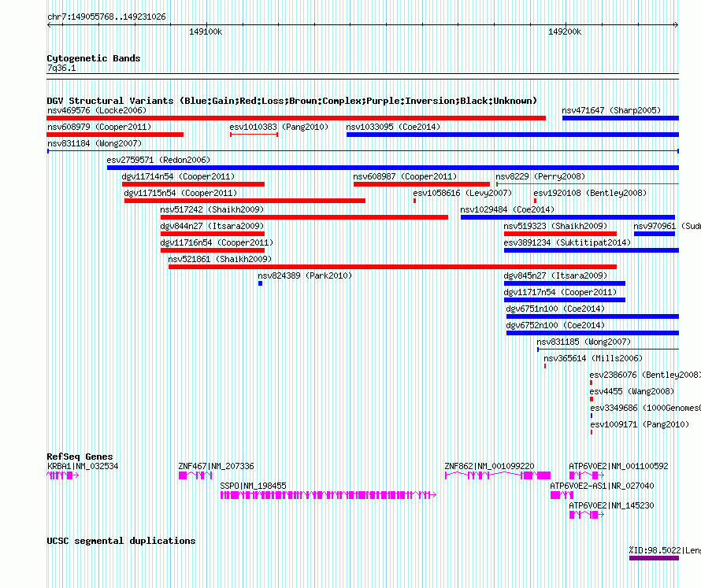Click the nsv608979 (Cooper2011) label

pos(99,127)
